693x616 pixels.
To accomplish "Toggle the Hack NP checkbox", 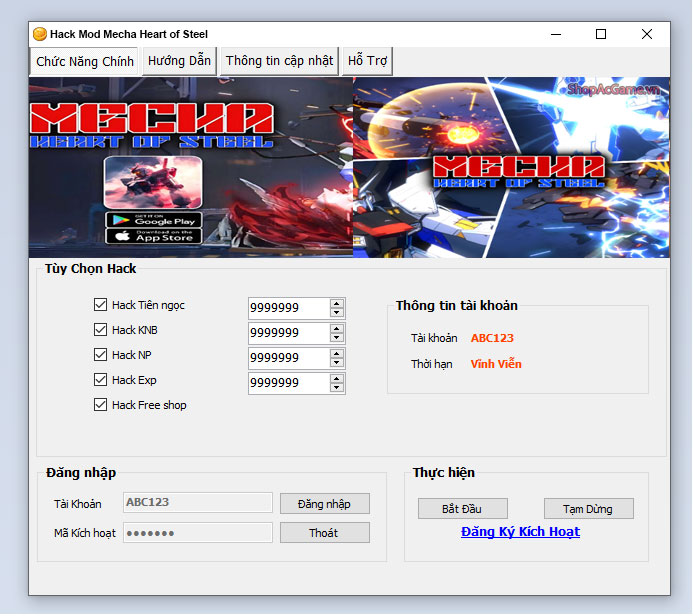I will pyautogui.click(x=100, y=355).
